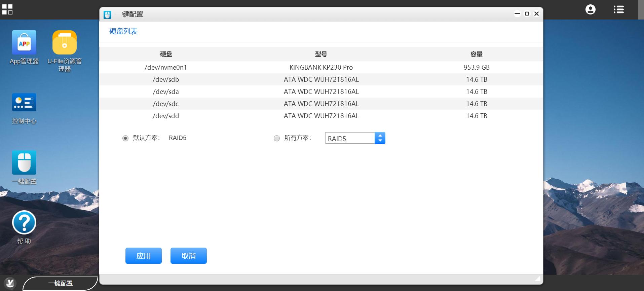Select the 所有方案 radio button

pos(277,138)
